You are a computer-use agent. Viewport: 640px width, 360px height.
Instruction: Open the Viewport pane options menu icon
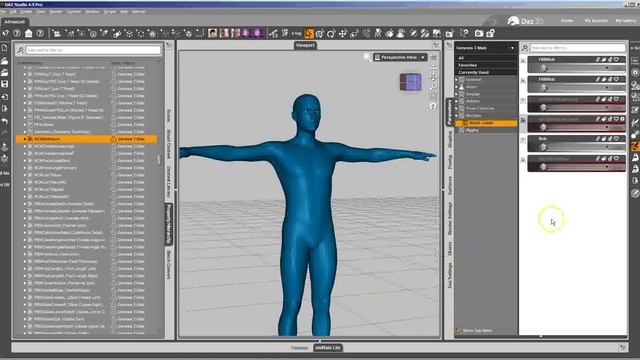436,45
